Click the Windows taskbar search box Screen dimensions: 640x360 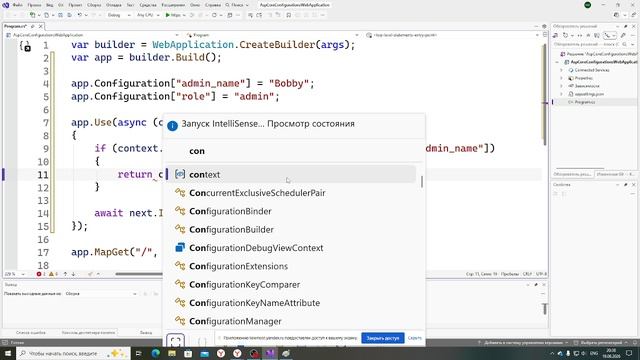click(x=73, y=353)
